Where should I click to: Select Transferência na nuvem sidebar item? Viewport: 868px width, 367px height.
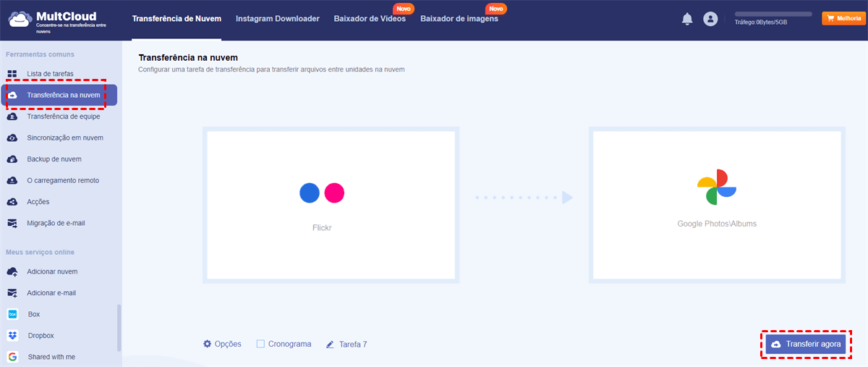(59, 95)
